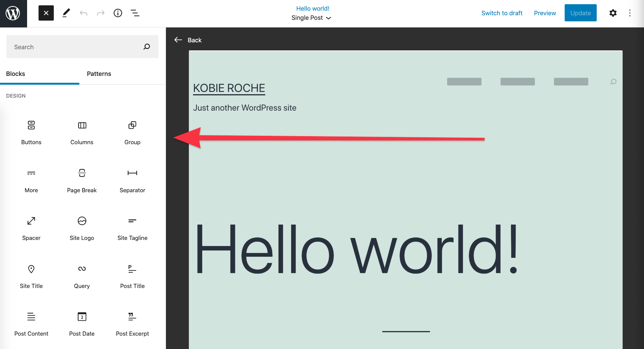The height and width of the screenshot is (349, 644).
Task: Open the WordPress logo menu
Action: pos(13,13)
